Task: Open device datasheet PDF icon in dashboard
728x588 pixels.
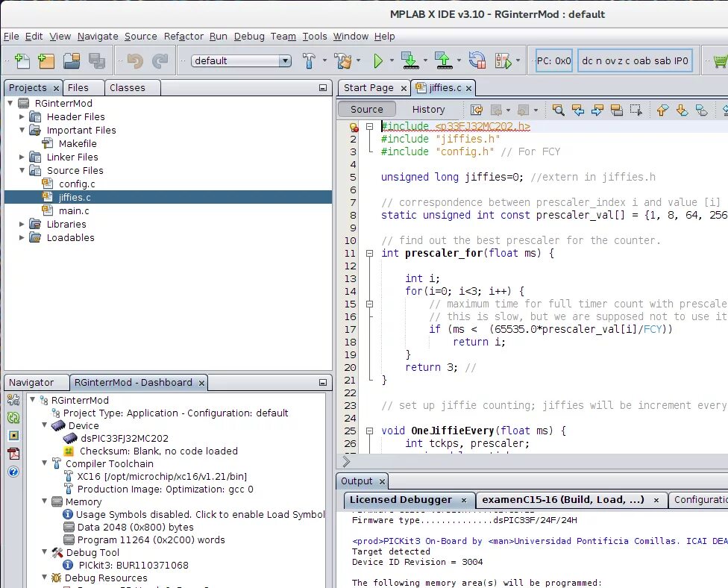Action: coord(13,453)
